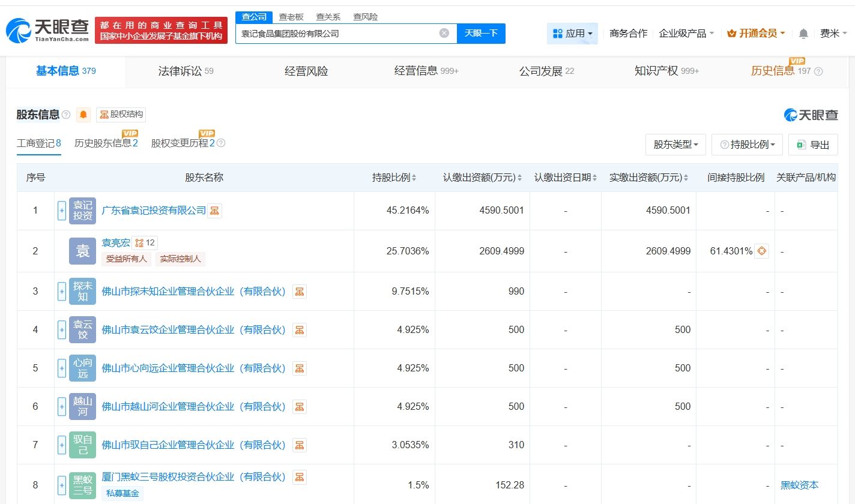Expand row 1 广东省袁记投资有限公司 shareholder details
This screenshot has height=504, width=855.
tap(62, 211)
